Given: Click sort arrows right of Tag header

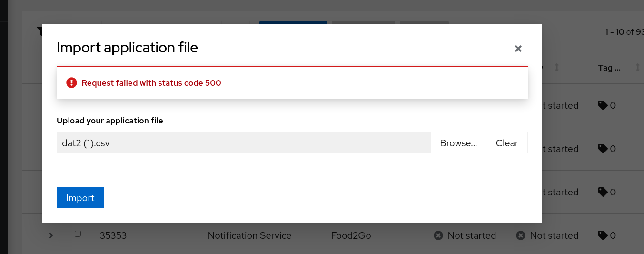Looking at the screenshot, I should click(x=638, y=68).
